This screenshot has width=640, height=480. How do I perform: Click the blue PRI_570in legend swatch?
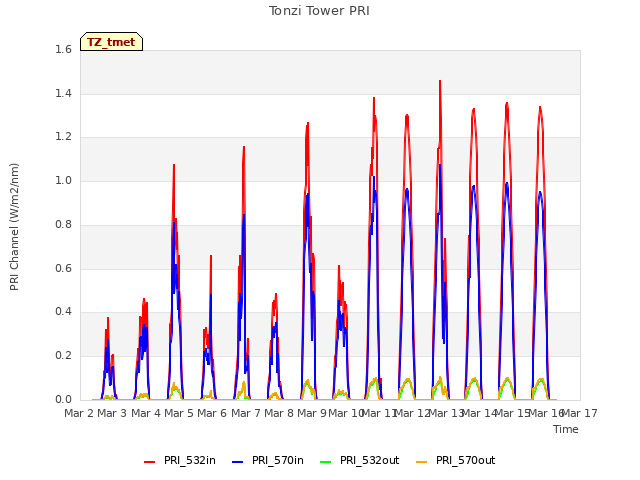coord(238,462)
